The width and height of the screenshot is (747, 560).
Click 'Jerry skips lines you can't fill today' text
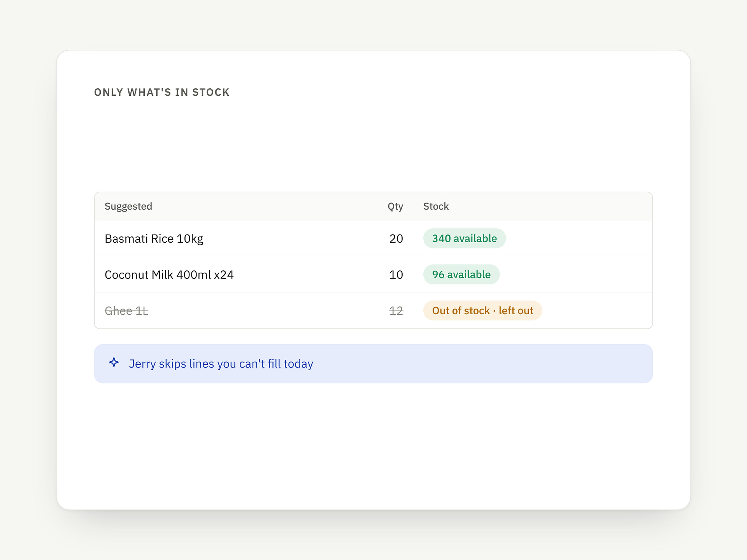221,364
